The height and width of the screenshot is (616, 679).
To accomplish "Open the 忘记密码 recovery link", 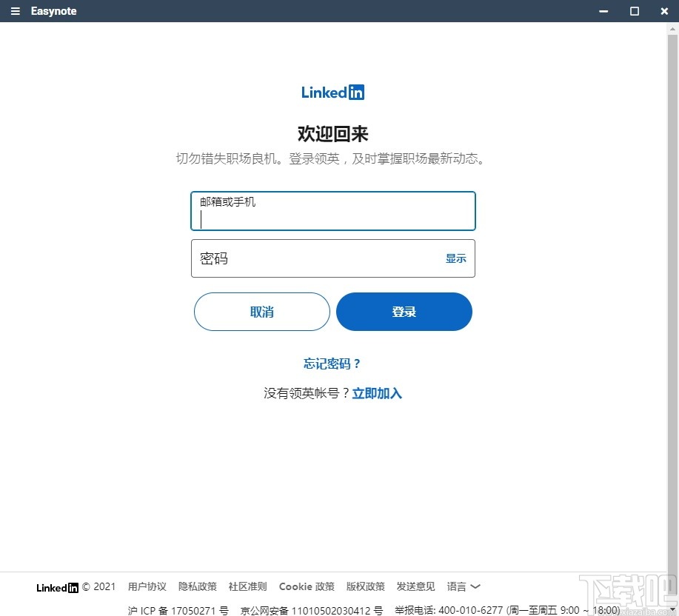I will [332, 364].
